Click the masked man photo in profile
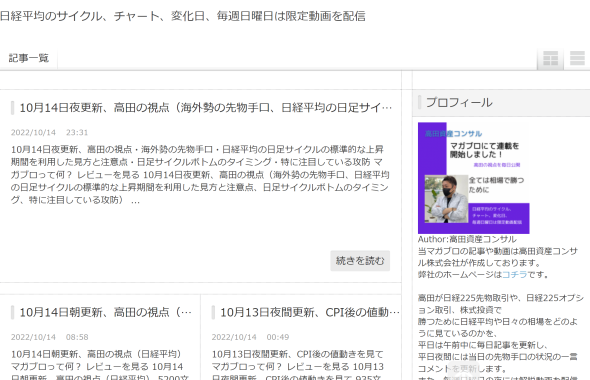This screenshot has height=380, width=590. point(446,199)
